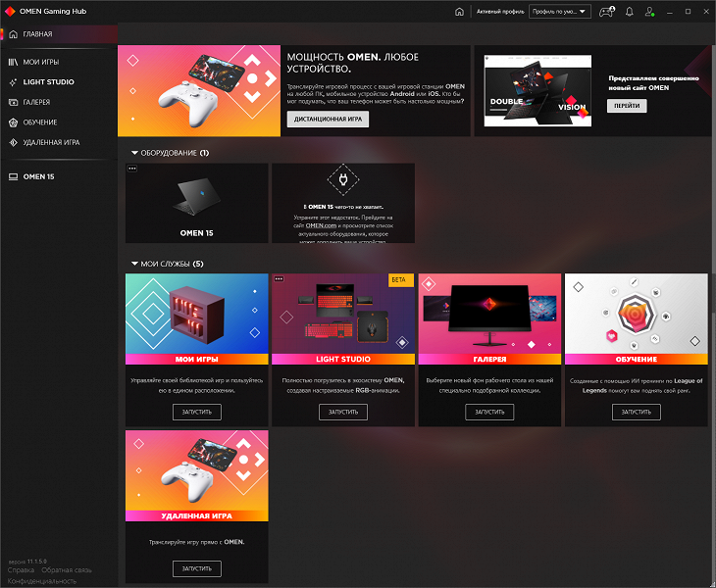Collapse the Мои службы section

click(134, 264)
